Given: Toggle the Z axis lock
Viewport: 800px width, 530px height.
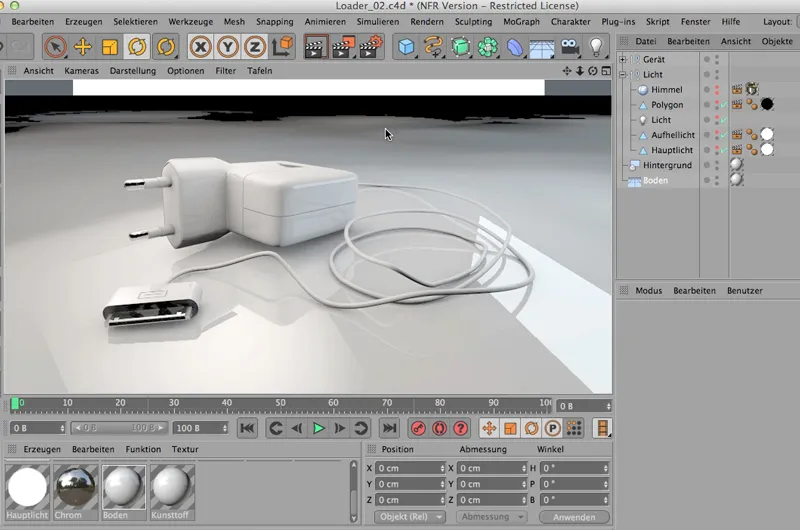Looking at the screenshot, I should (x=255, y=47).
